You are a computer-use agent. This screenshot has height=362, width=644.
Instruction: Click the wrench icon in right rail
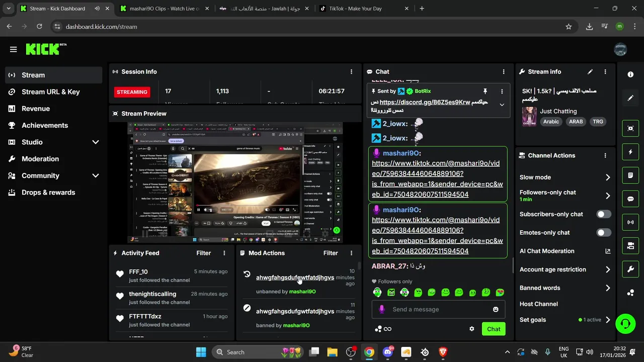pos(630,269)
